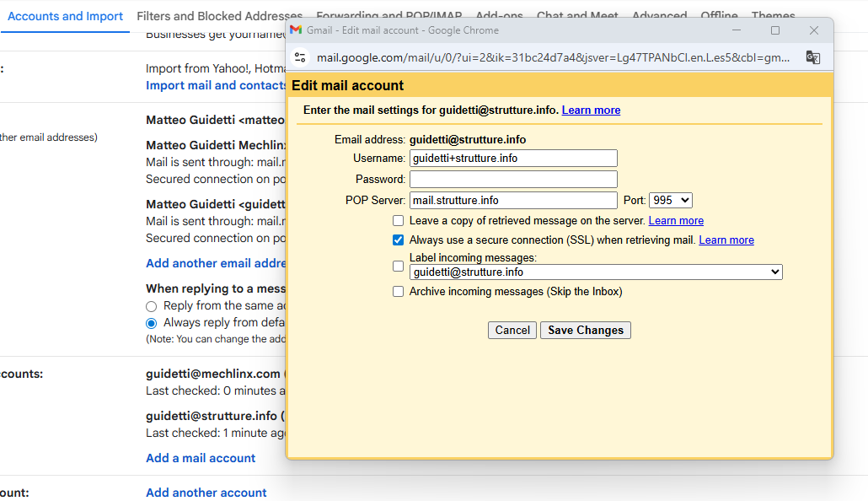Viewport: 868px width, 501px height.
Task: Click the Gmail favicon in popup title bar
Action: (x=296, y=30)
